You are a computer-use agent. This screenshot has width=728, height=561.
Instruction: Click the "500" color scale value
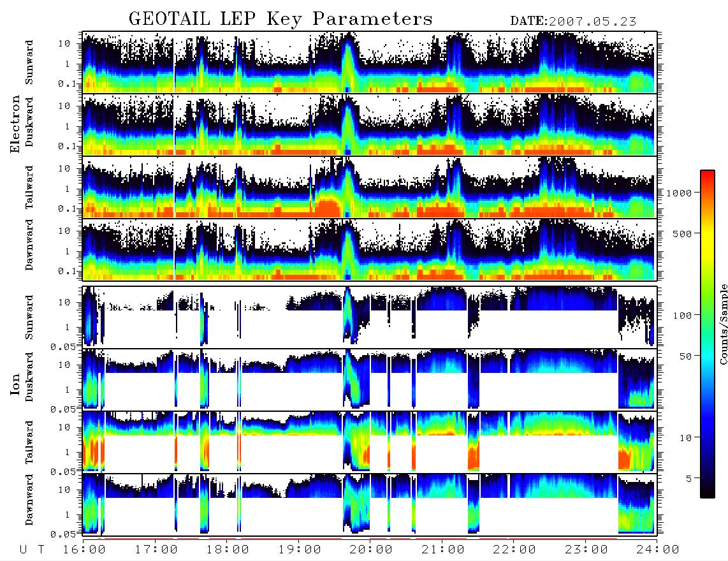[682, 233]
